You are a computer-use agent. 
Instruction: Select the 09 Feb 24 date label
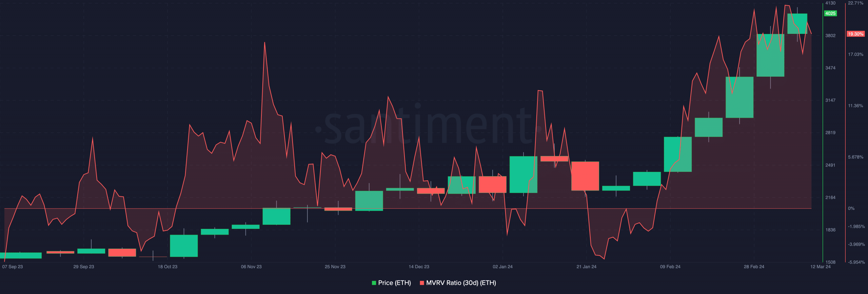670,267
